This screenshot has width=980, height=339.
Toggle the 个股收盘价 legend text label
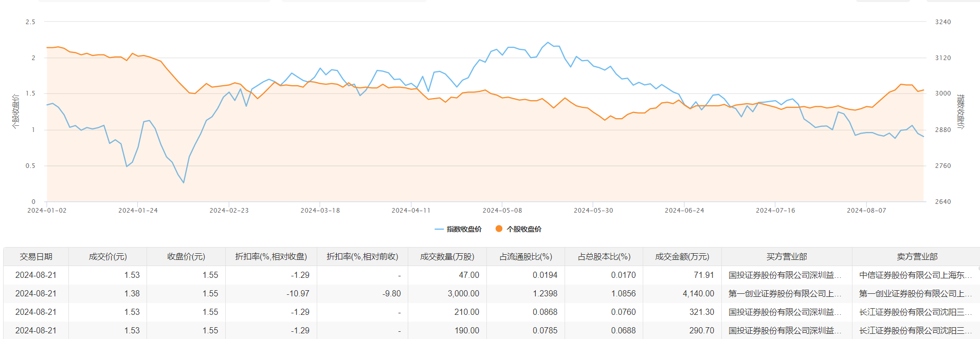click(x=524, y=229)
